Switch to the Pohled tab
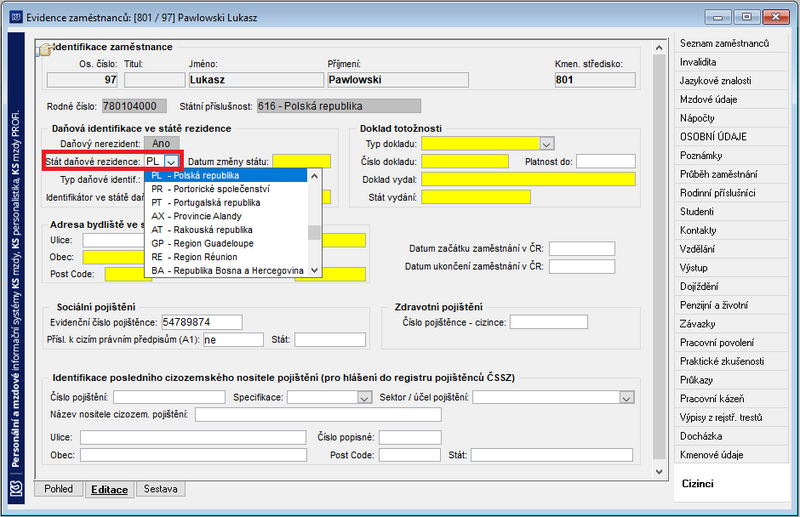The width and height of the screenshot is (800, 517). tap(58, 489)
